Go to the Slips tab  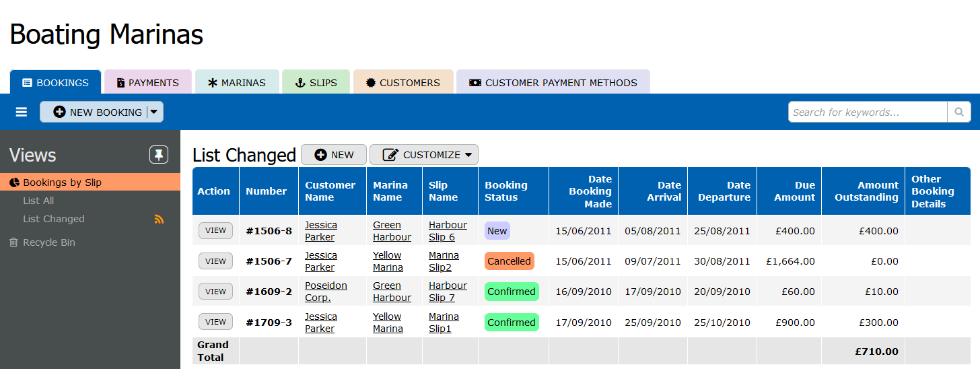pos(316,83)
